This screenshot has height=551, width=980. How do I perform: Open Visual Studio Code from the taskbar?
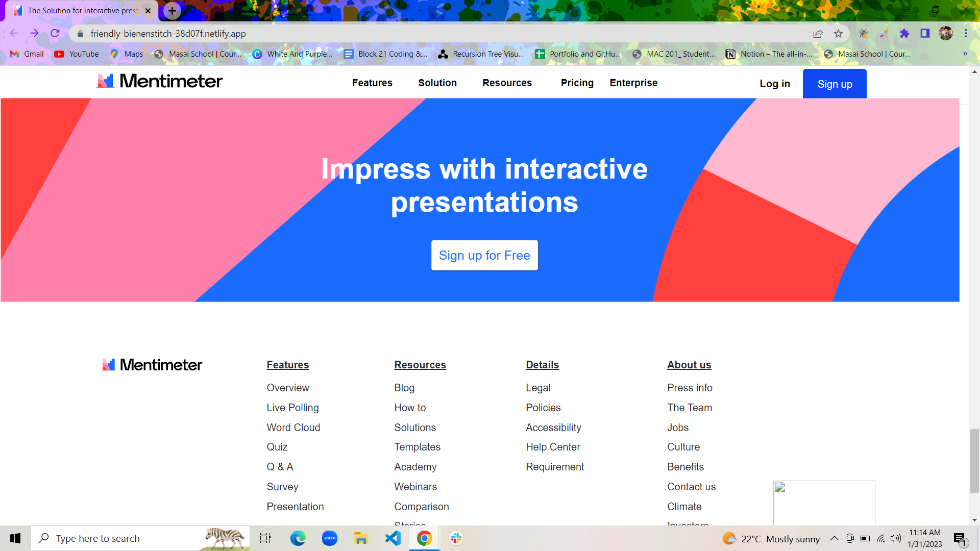(393, 538)
